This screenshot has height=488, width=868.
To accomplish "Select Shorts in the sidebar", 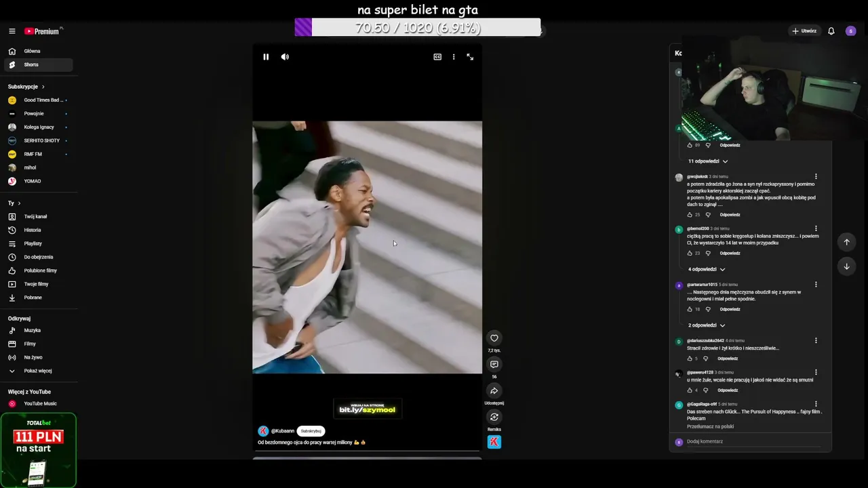I will (38, 64).
